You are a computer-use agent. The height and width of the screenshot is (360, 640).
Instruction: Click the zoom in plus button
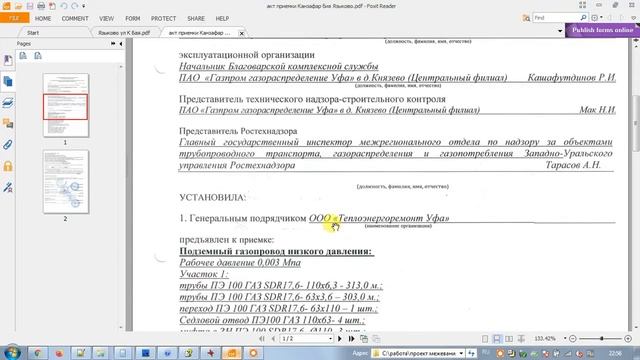coord(628,339)
